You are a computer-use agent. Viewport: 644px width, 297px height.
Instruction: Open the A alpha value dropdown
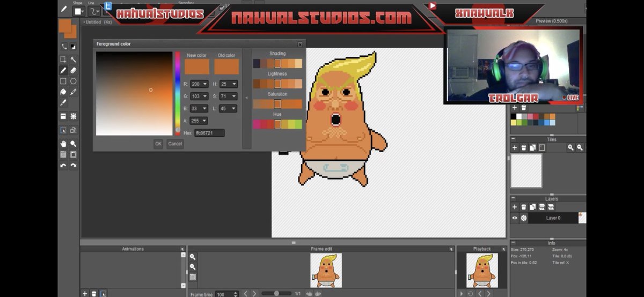(206, 121)
